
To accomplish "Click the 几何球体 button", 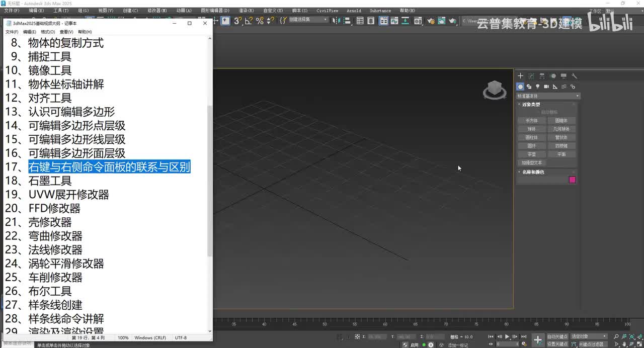I will pyautogui.click(x=561, y=129).
